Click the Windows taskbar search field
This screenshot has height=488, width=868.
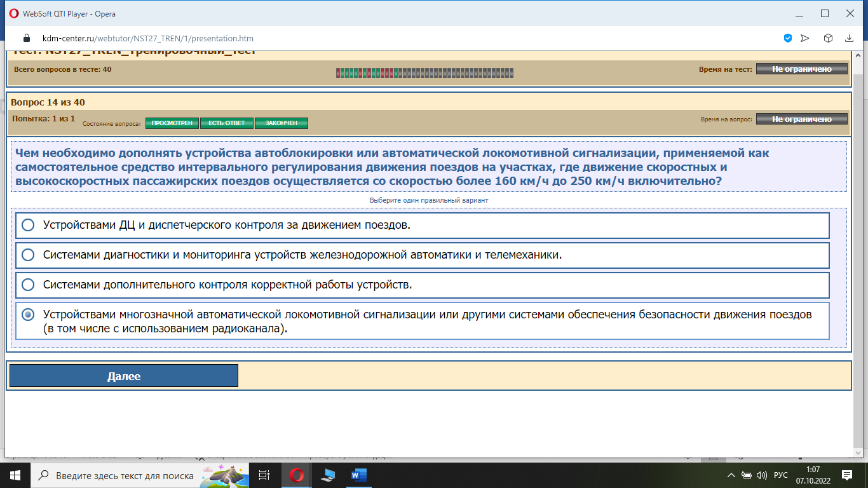click(140, 475)
